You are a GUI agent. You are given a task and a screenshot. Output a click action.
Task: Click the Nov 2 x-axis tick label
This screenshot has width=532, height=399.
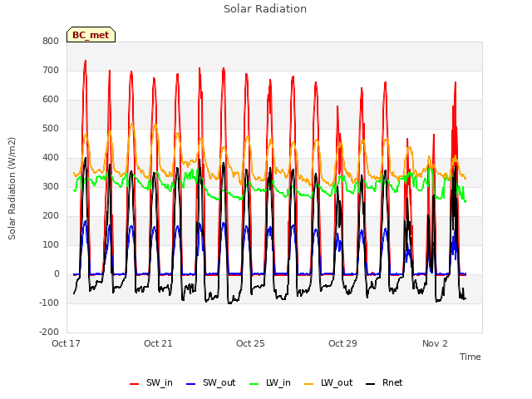(x=435, y=343)
